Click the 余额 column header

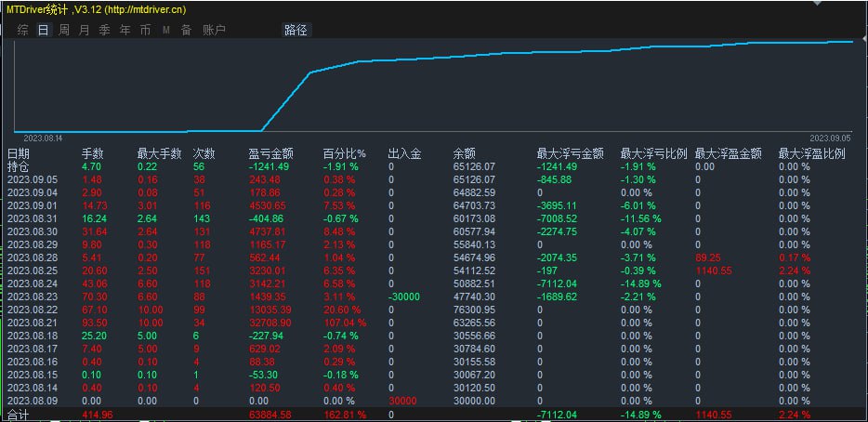click(x=464, y=154)
